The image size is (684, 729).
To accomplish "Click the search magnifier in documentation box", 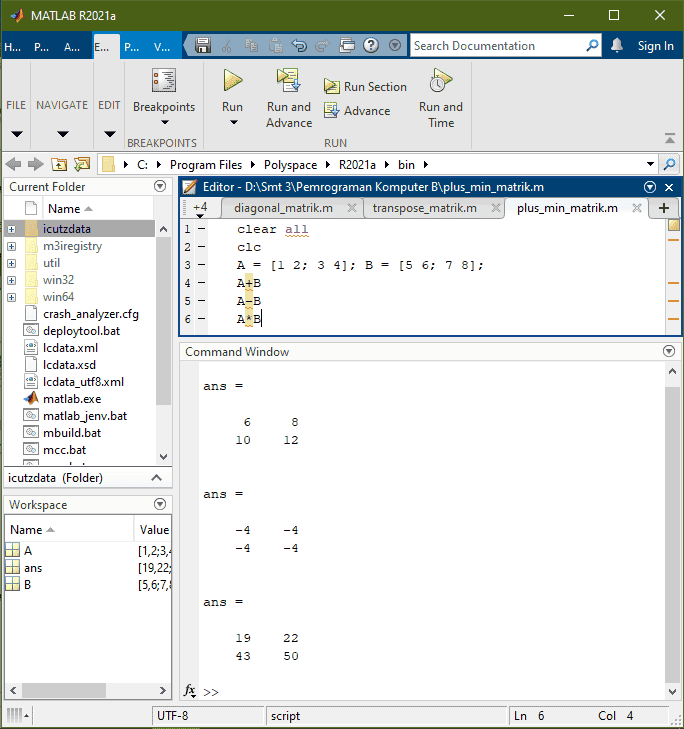I will 592,46.
